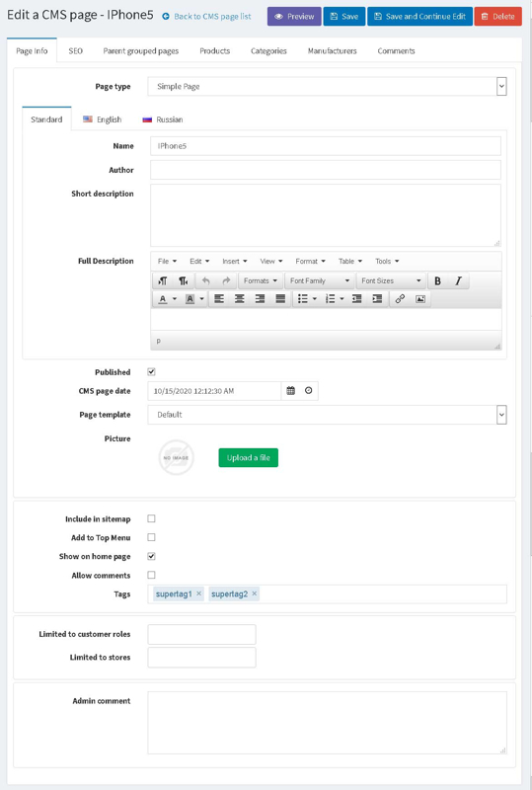
Task: Insert a link with chain icon
Action: coord(400,299)
